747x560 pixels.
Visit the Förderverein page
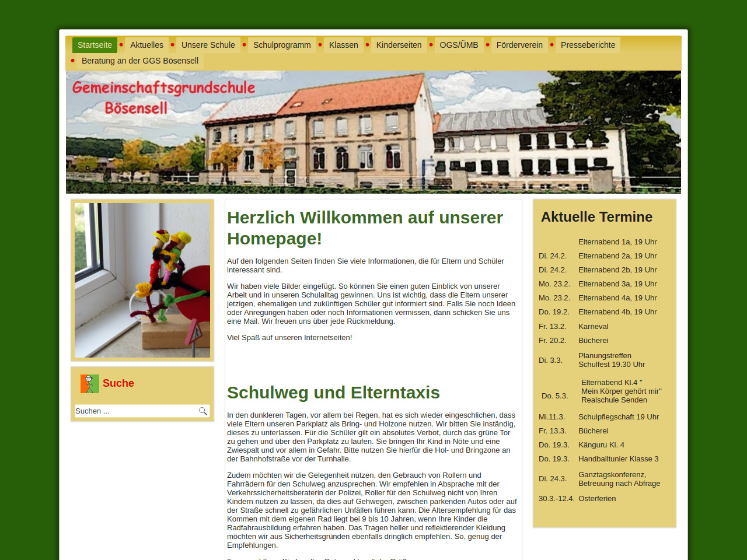click(519, 45)
